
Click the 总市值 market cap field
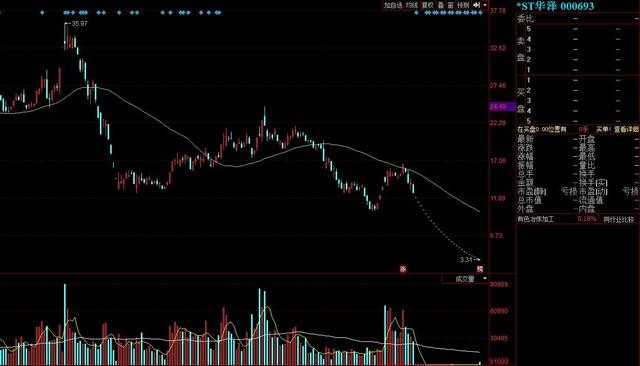pos(547,200)
